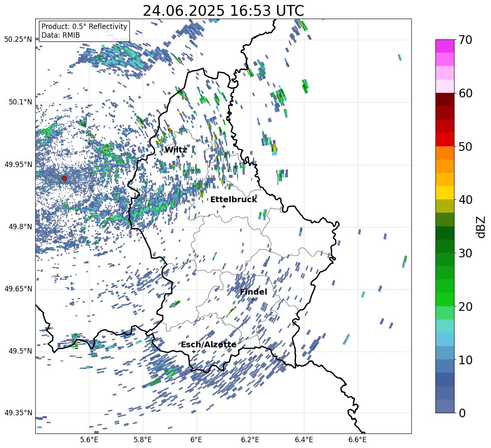Click the magenta top colorbar segment
Viewport: 491px width, 448px height.
(x=445, y=46)
